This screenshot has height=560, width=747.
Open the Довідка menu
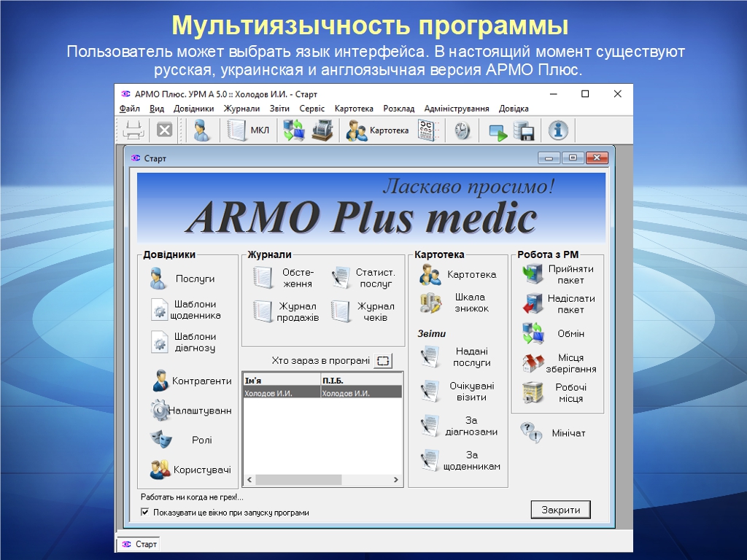tap(514, 109)
